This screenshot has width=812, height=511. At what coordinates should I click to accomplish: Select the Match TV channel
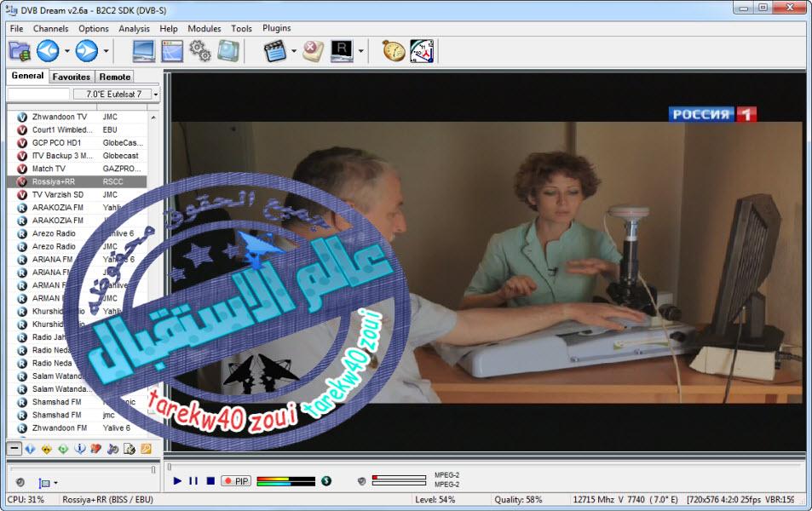[x=78, y=169]
